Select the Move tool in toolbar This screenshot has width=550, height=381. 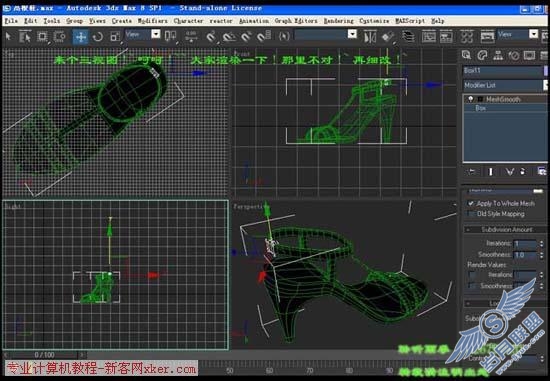coord(81,36)
